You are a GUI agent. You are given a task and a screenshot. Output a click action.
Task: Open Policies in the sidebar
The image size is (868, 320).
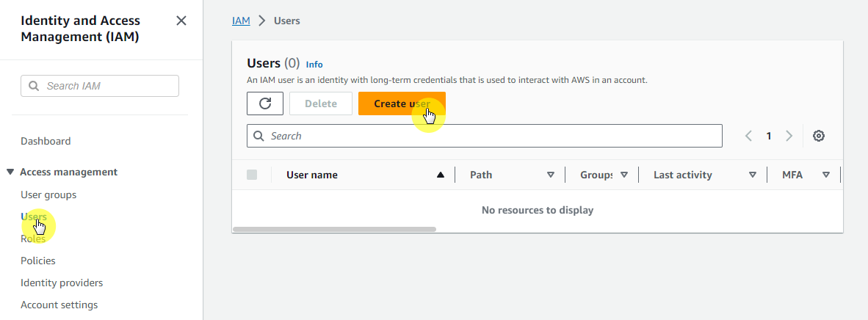(x=37, y=261)
